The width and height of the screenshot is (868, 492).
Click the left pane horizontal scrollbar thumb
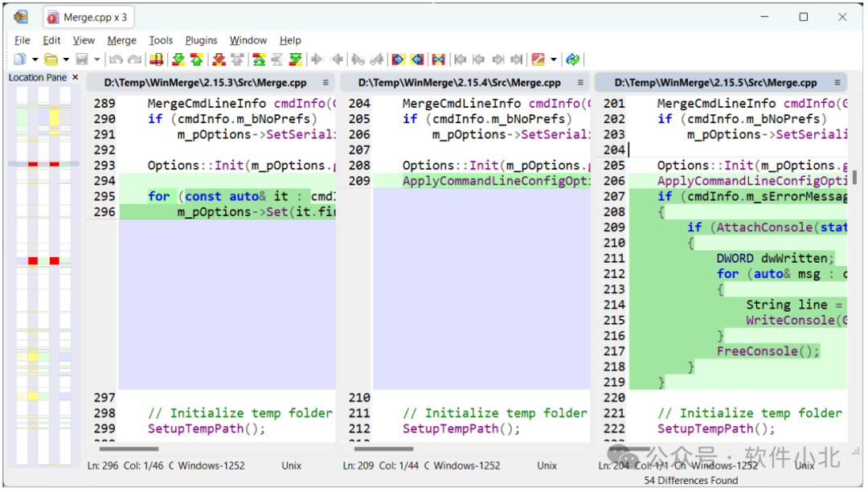coord(129,449)
